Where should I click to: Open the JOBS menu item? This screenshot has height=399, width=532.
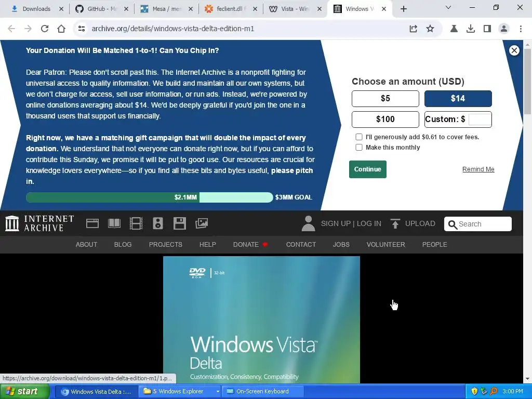(341, 244)
